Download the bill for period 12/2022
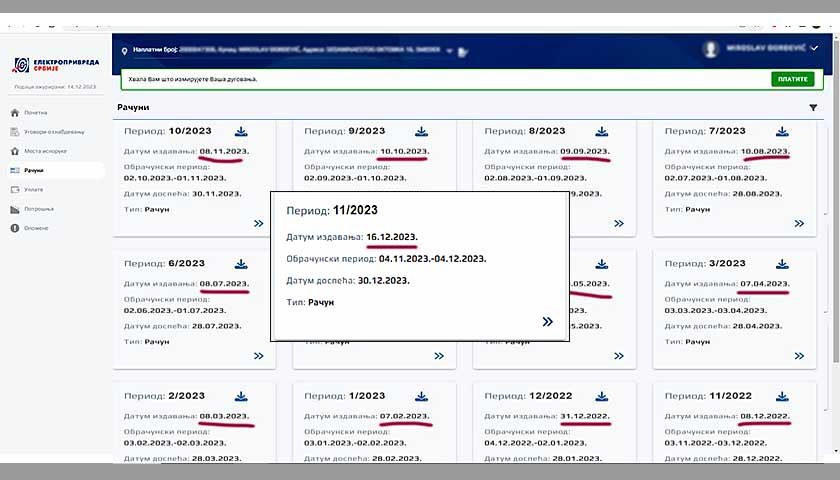Viewport: 840px width, 480px height. tap(602, 396)
